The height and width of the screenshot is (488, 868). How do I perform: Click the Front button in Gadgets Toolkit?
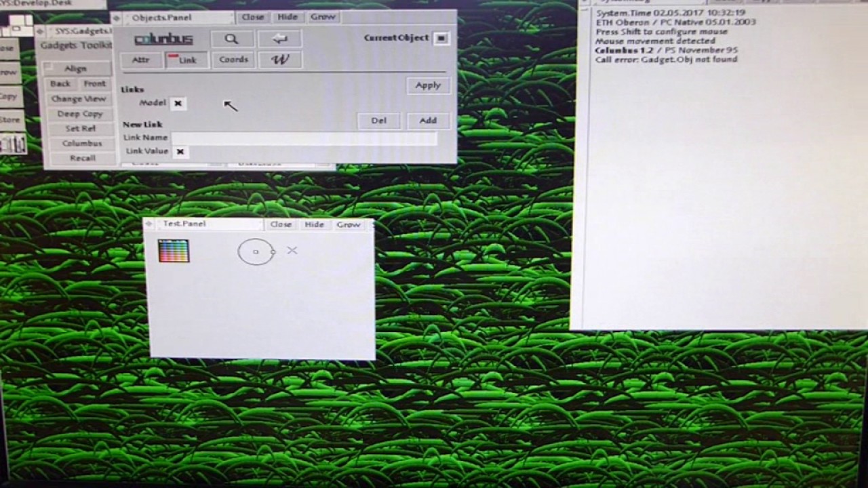pos(95,83)
